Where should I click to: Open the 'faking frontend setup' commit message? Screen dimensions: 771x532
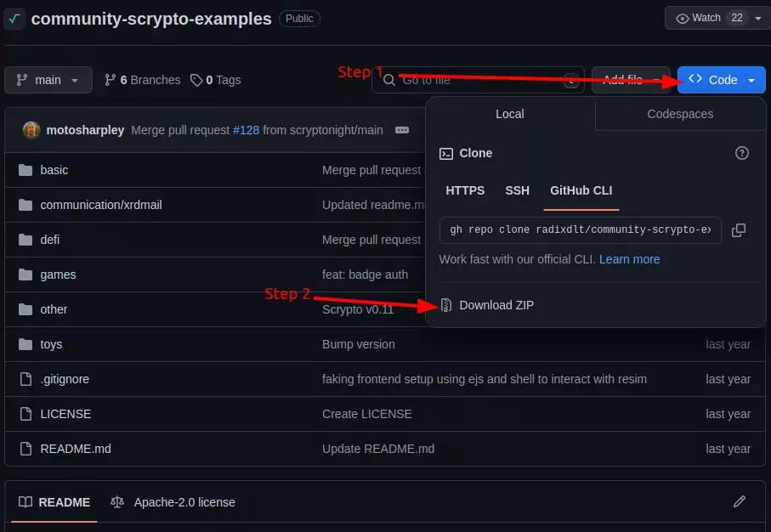pos(485,379)
